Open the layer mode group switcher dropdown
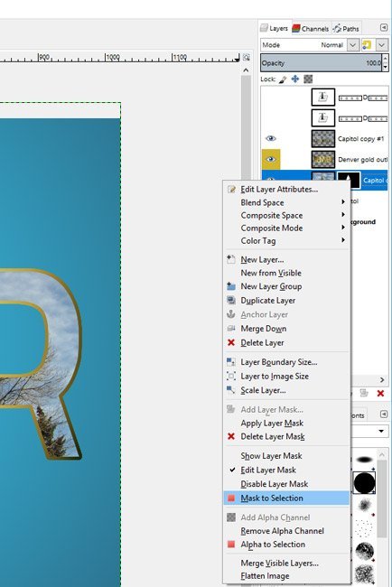The image size is (392, 587). [x=381, y=45]
